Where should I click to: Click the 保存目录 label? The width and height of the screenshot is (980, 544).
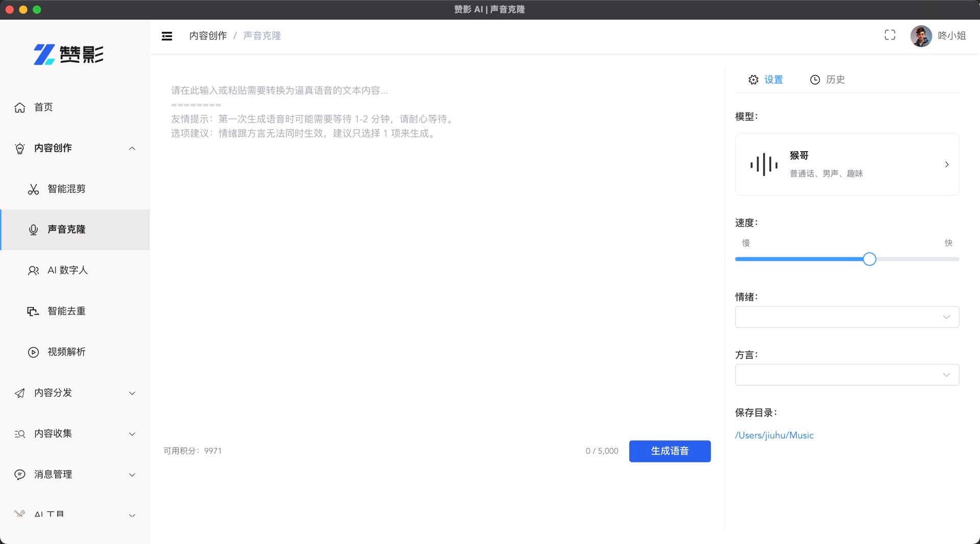[756, 413]
